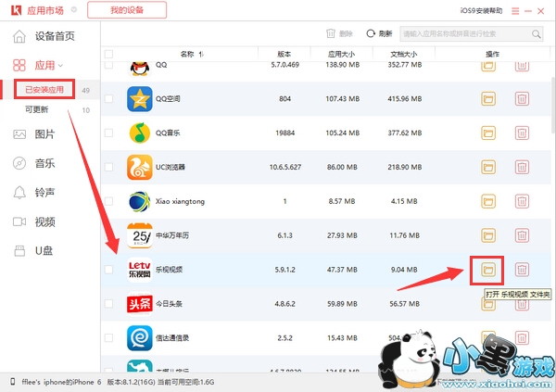
Task: Click the Xiao xiangtong globe icon
Action: pos(140,201)
